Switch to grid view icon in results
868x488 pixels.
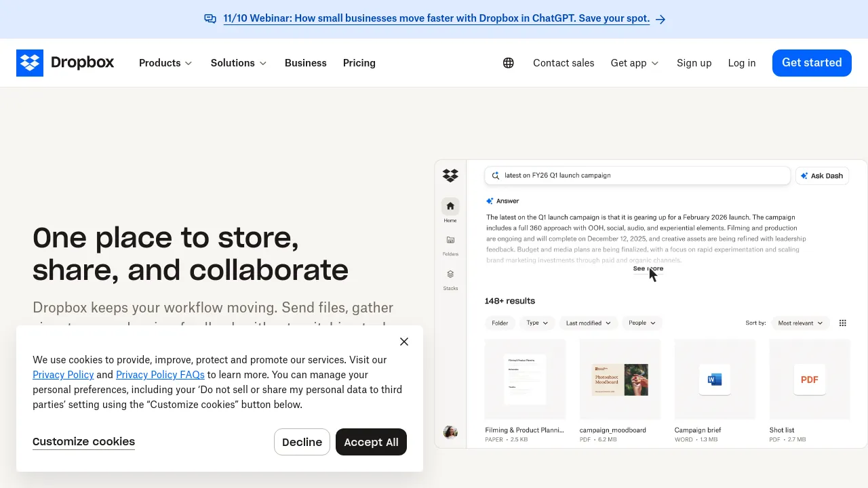point(843,323)
